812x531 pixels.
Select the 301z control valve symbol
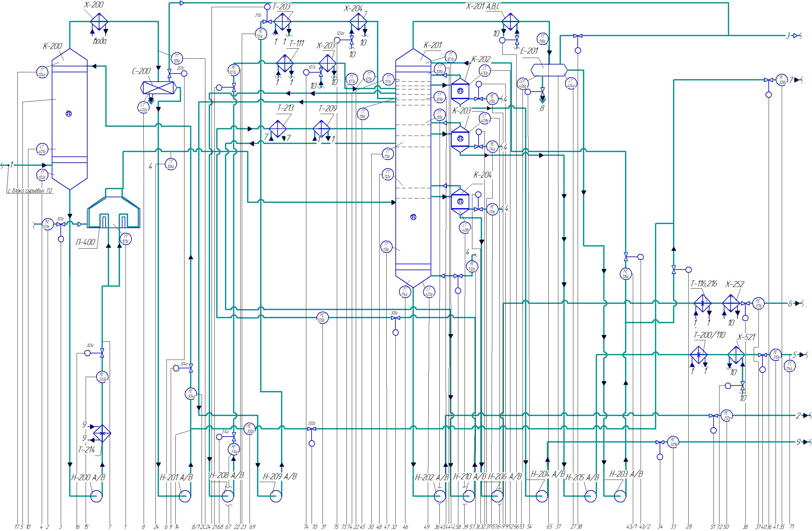61,224
